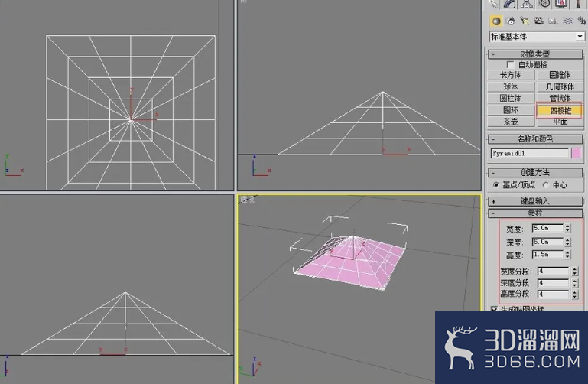Select the 圆柱体 primitive button

click(x=511, y=98)
